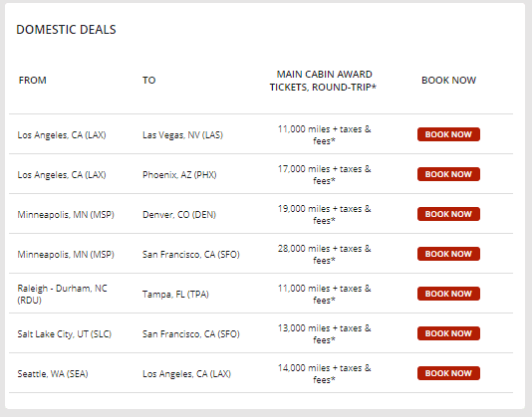Image resolution: width=532 pixels, height=417 pixels.
Task: Book the Los Angeles to Las Vegas deal
Action: [448, 134]
